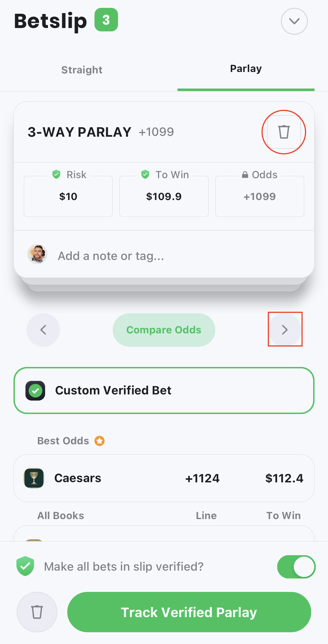Click the user avatar beside the note field

click(x=37, y=254)
